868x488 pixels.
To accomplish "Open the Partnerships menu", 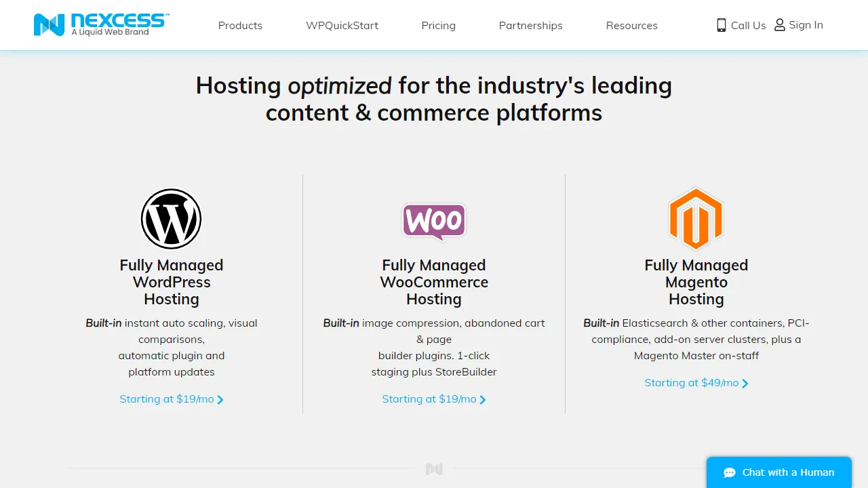I will [x=530, y=25].
